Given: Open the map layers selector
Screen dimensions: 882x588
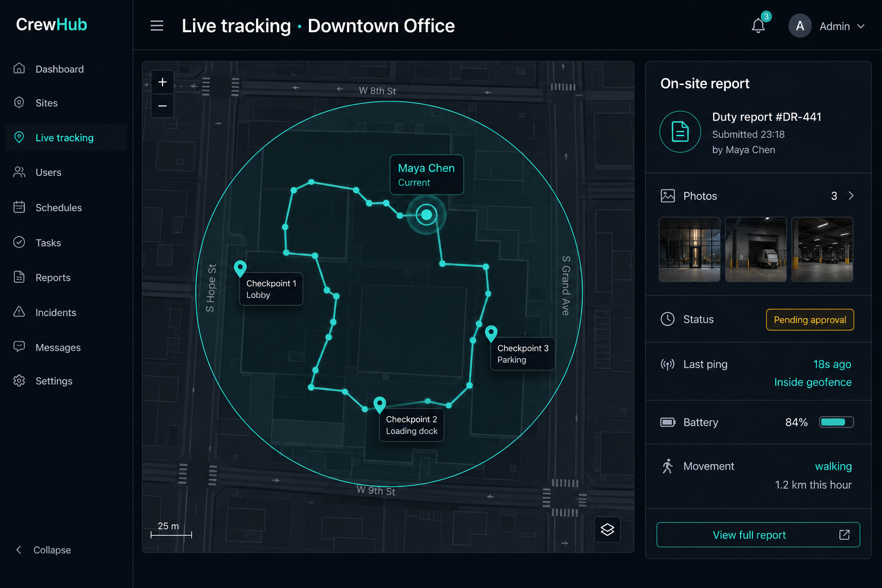Looking at the screenshot, I should pyautogui.click(x=608, y=529).
